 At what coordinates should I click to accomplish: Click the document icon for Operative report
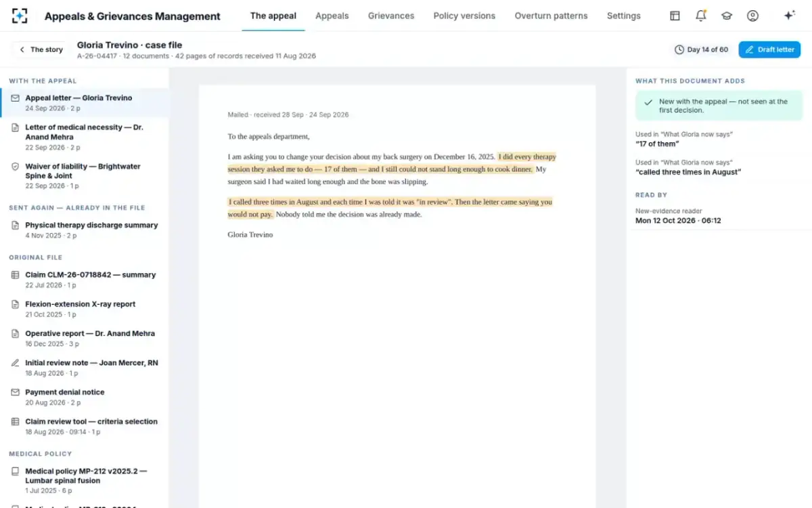tap(15, 334)
